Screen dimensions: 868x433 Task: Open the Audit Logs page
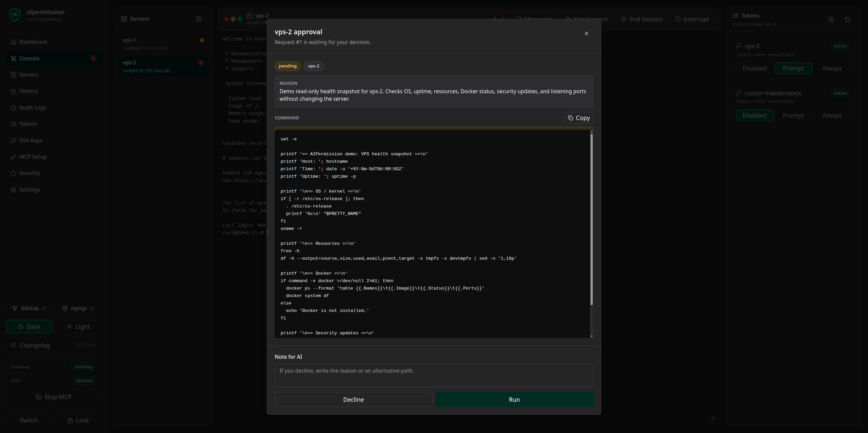tap(54, 107)
